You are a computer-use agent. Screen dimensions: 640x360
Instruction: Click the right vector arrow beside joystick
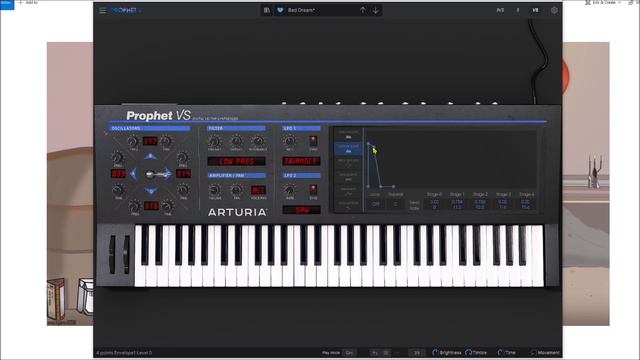(168, 174)
